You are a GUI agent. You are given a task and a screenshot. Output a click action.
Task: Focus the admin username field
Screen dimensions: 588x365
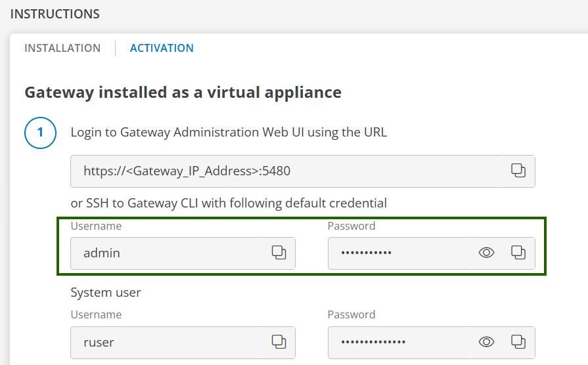click(171, 253)
